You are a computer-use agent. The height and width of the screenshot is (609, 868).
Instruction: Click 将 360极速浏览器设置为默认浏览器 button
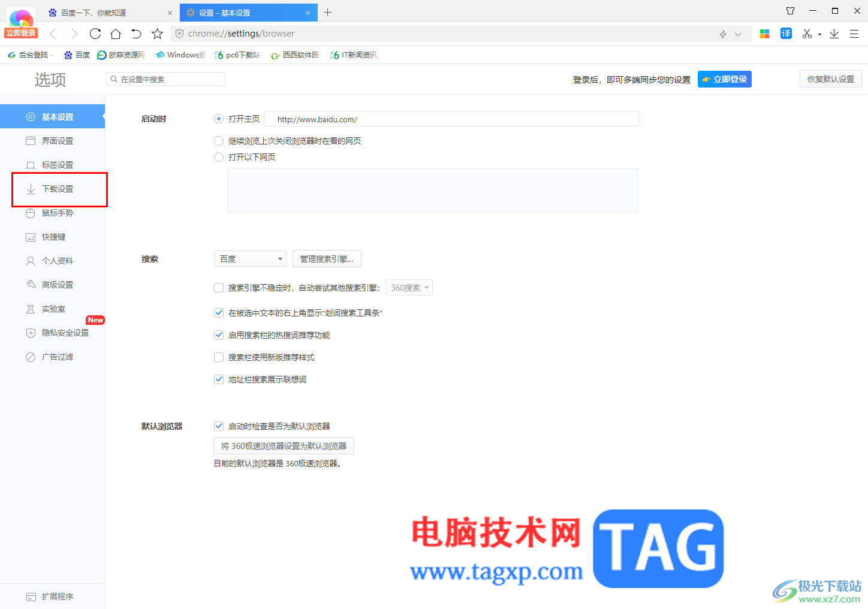click(x=284, y=446)
